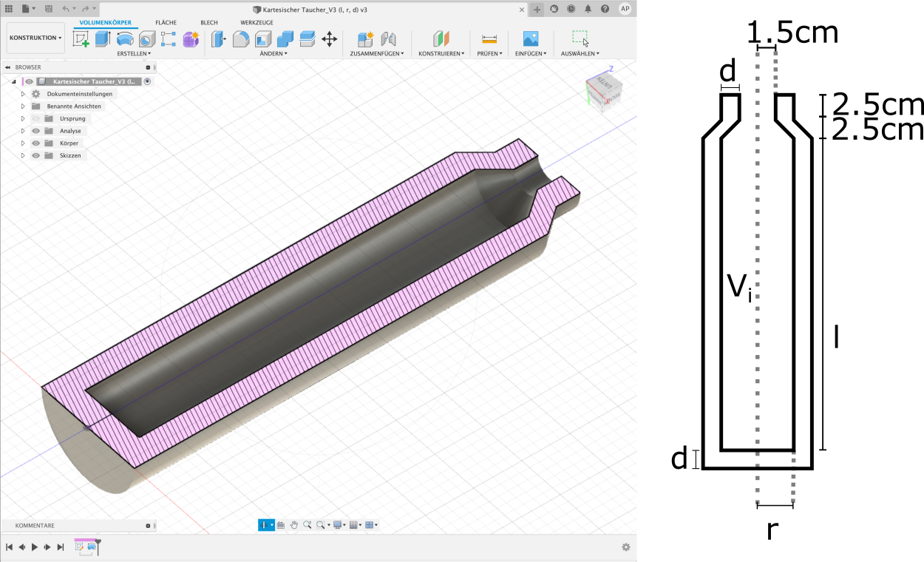
Task: Open the WERKZEUGE tab
Action: (x=257, y=23)
